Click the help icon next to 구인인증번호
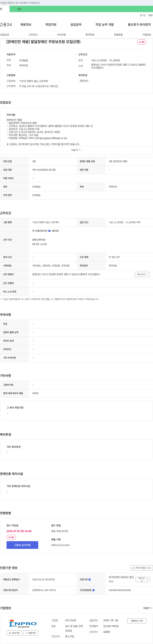Image resolution: width=153 pixels, height=644 pixels. pos(94,590)
